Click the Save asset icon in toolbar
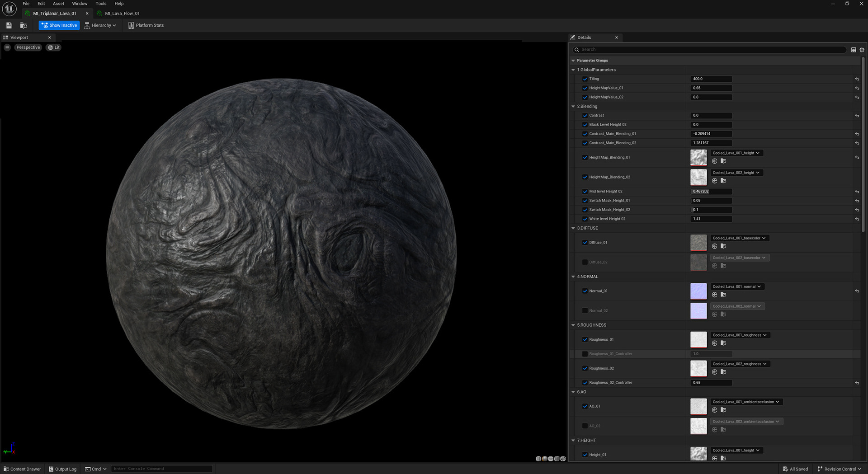The image size is (868, 474). pyautogui.click(x=9, y=25)
